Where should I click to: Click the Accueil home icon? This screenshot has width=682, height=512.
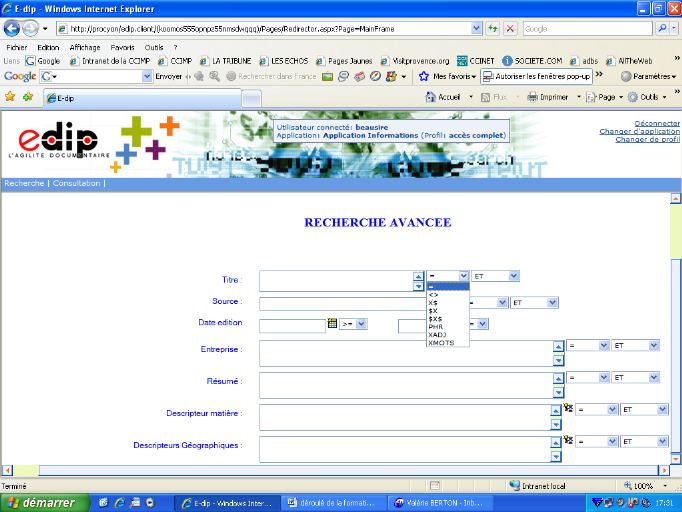point(430,97)
